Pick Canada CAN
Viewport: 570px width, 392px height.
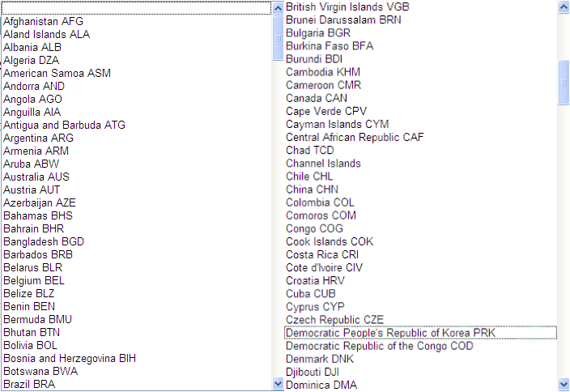pyautogui.click(x=317, y=98)
